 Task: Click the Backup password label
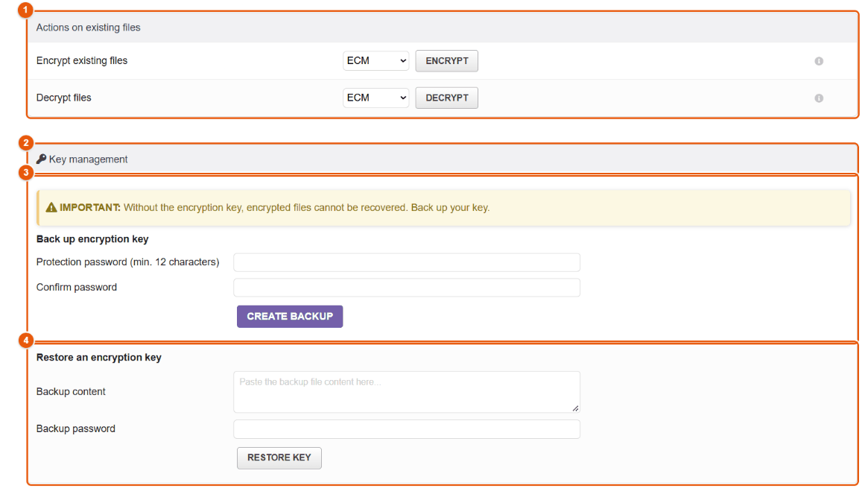(x=76, y=429)
